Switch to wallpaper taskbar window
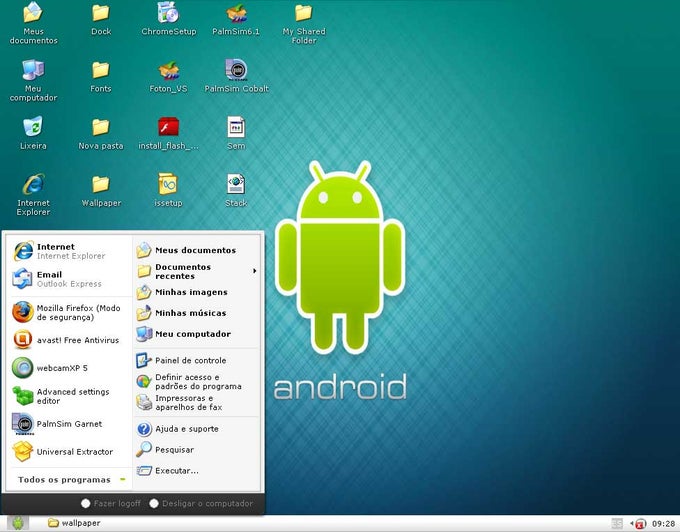The height and width of the screenshot is (532, 680). 74,523
